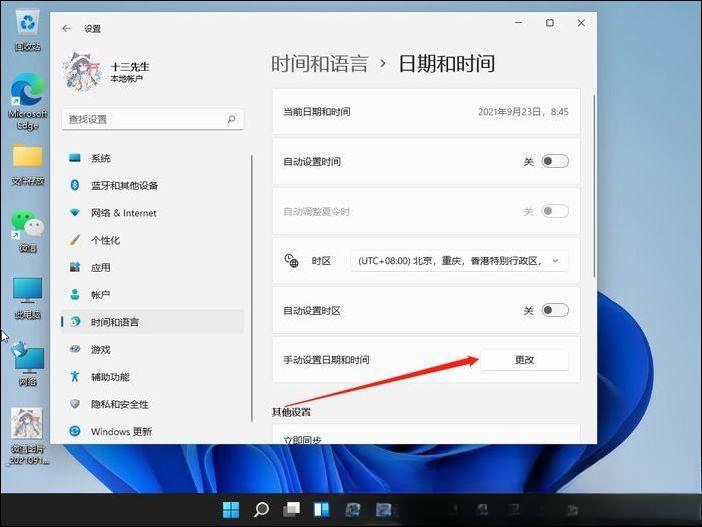Click the Accessibility figure icon
The image size is (702, 527).
pos(75,376)
